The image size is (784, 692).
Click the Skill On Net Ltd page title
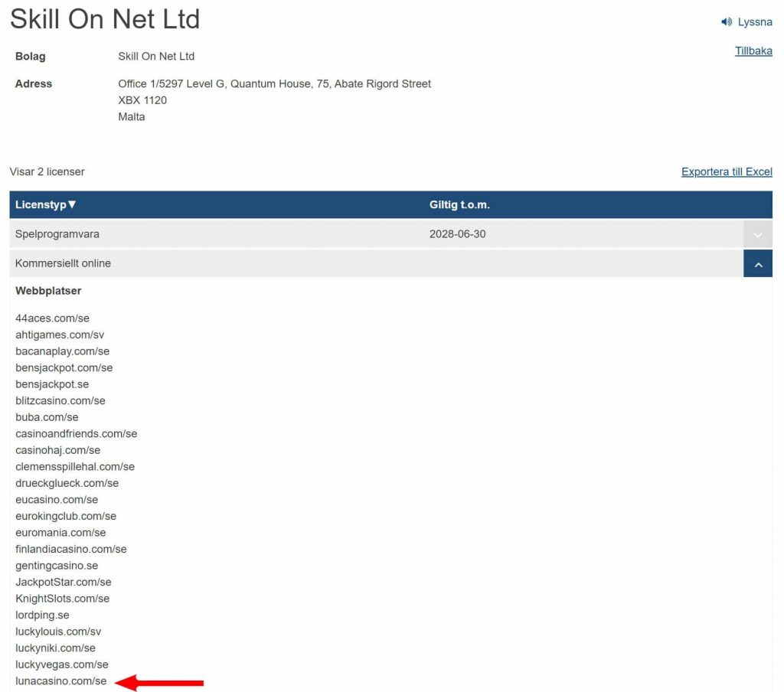(x=105, y=19)
